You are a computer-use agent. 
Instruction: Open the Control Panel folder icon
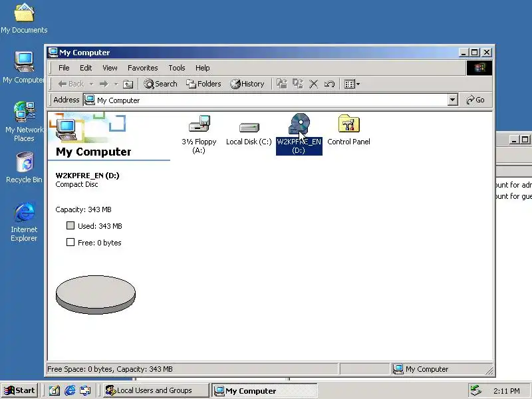(348, 130)
